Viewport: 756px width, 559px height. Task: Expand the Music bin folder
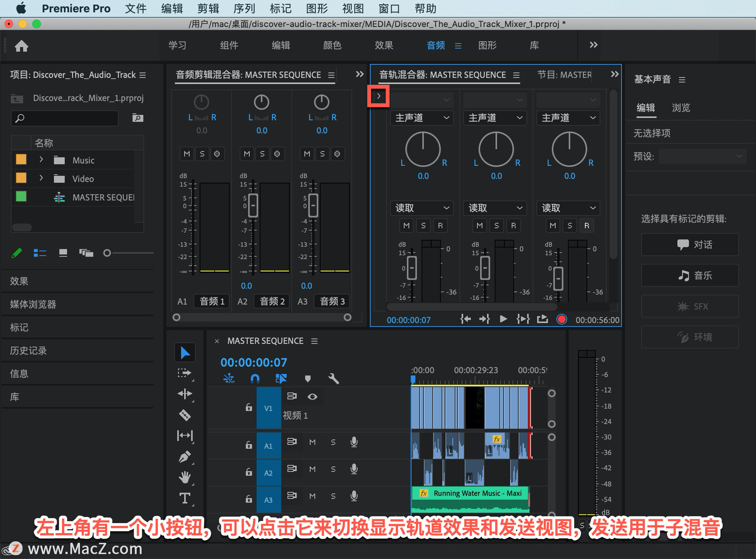pyautogui.click(x=41, y=160)
